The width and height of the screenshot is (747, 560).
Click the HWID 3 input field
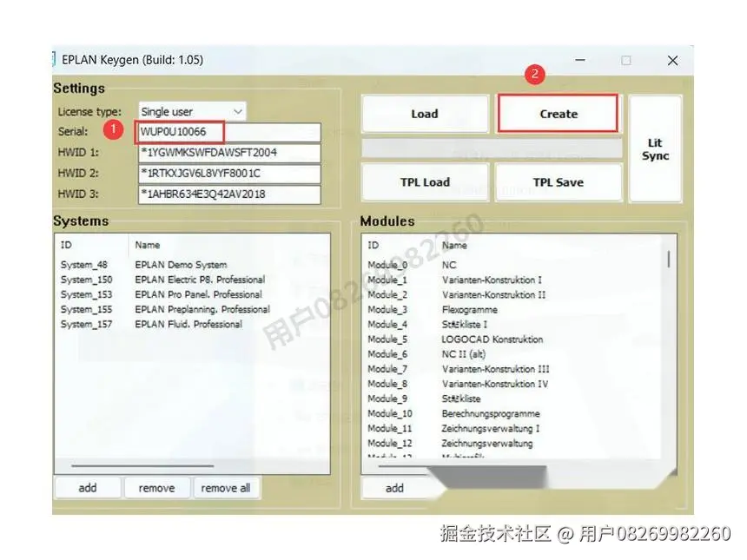coord(229,194)
